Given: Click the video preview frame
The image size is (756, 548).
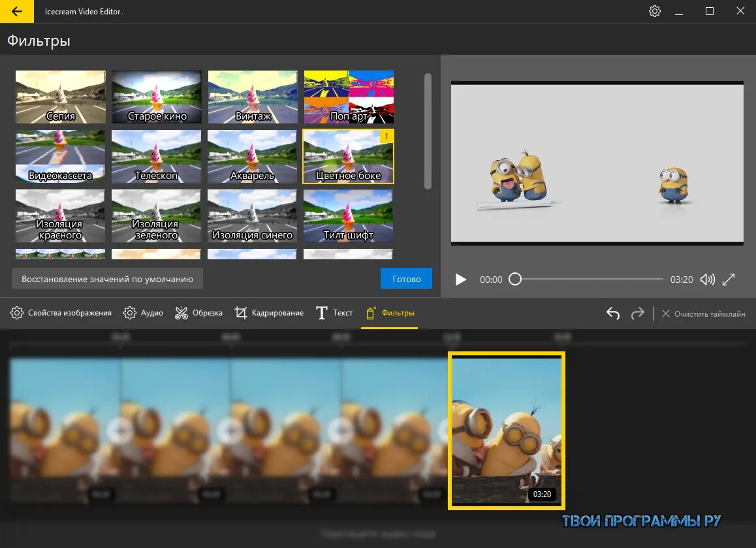Looking at the screenshot, I should (x=597, y=163).
